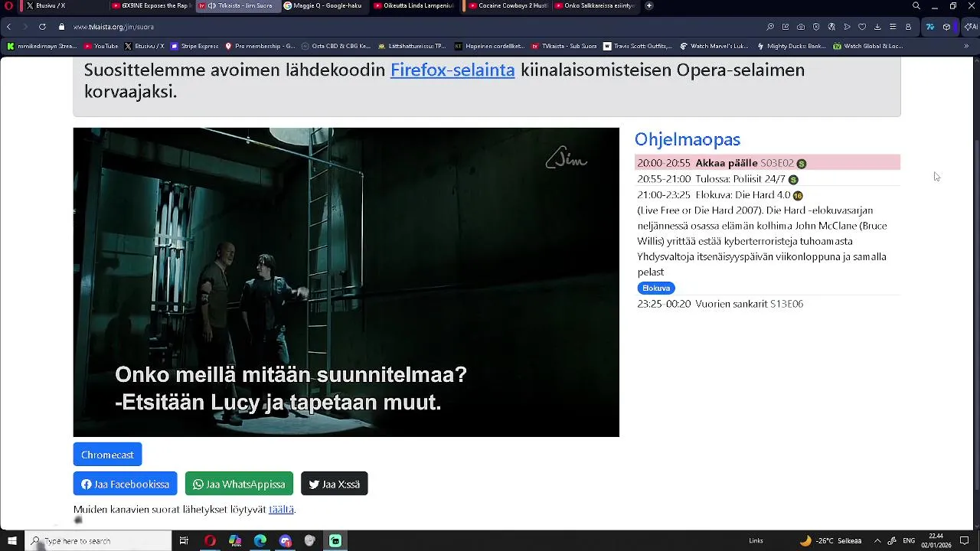Open Microsoft Edge from the taskbar

click(x=260, y=541)
